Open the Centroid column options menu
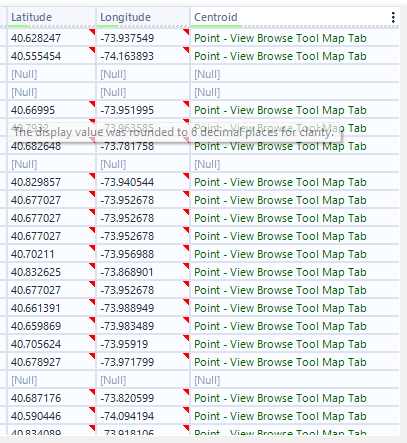 [x=393, y=17]
